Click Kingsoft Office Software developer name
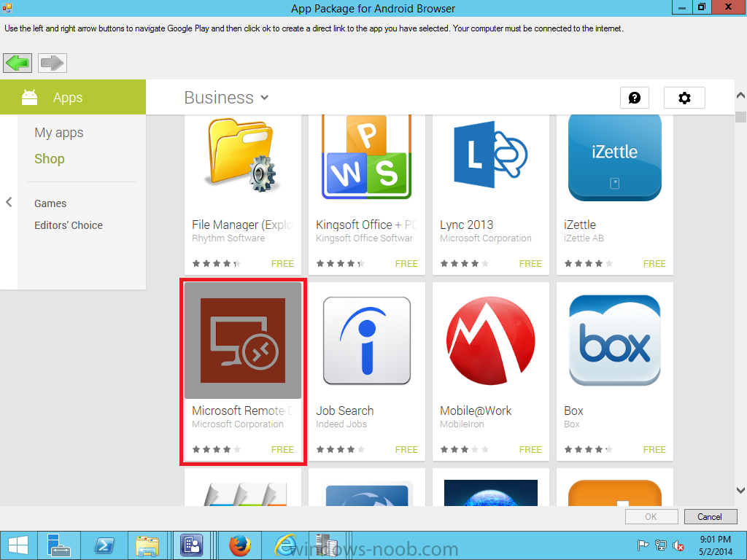 [x=364, y=238]
